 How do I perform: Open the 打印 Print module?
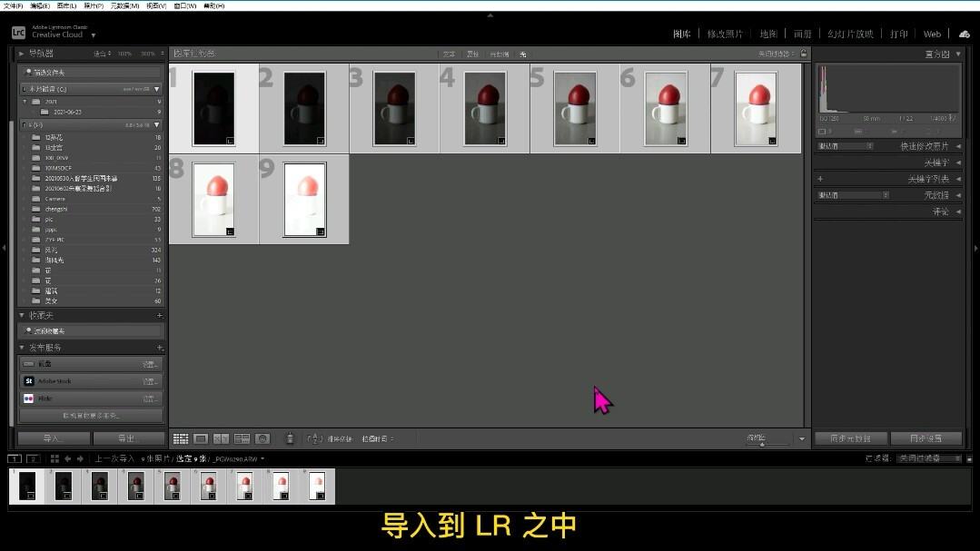[899, 34]
